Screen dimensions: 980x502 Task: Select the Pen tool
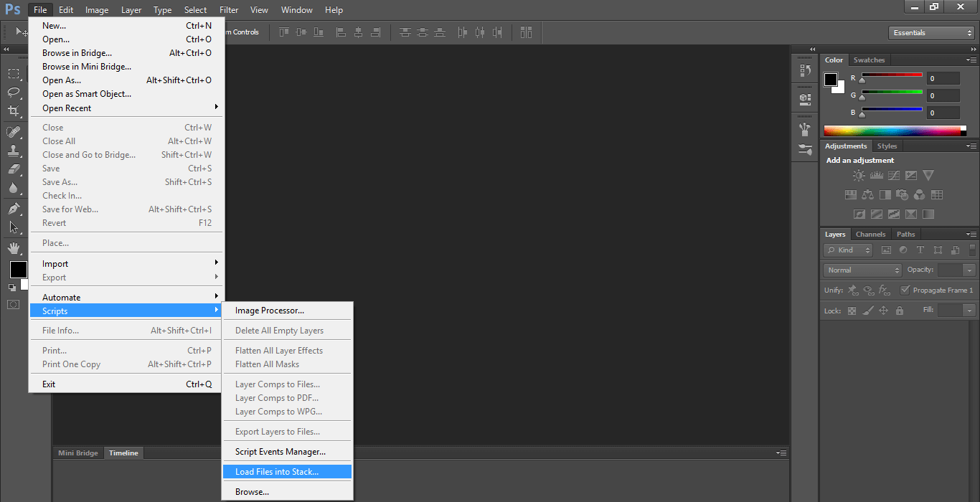point(14,209)
